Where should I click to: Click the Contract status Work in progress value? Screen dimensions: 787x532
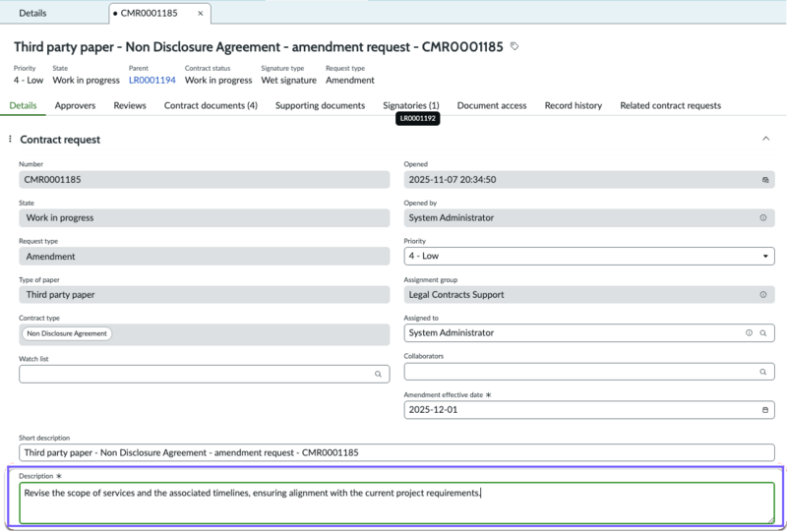pos(218,81)
